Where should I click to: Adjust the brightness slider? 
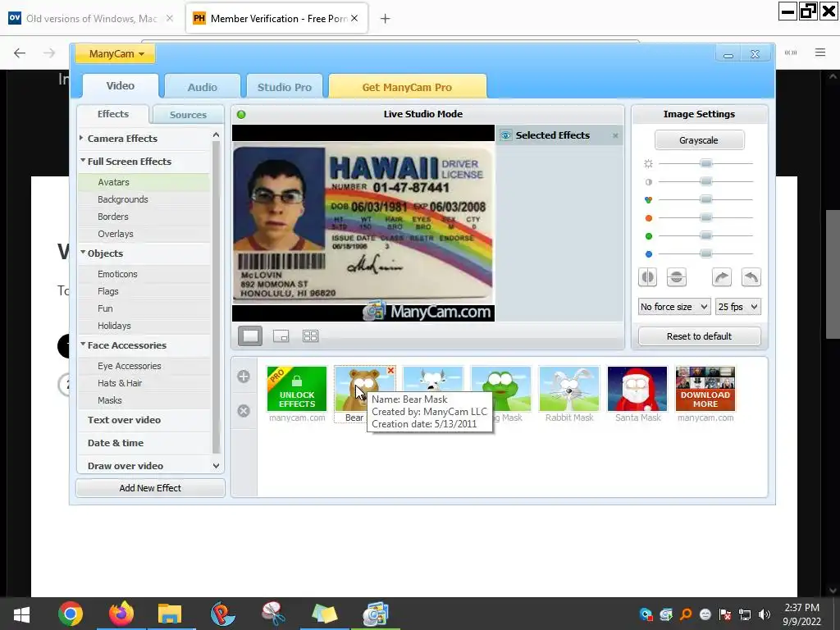(x=706, y=163)
